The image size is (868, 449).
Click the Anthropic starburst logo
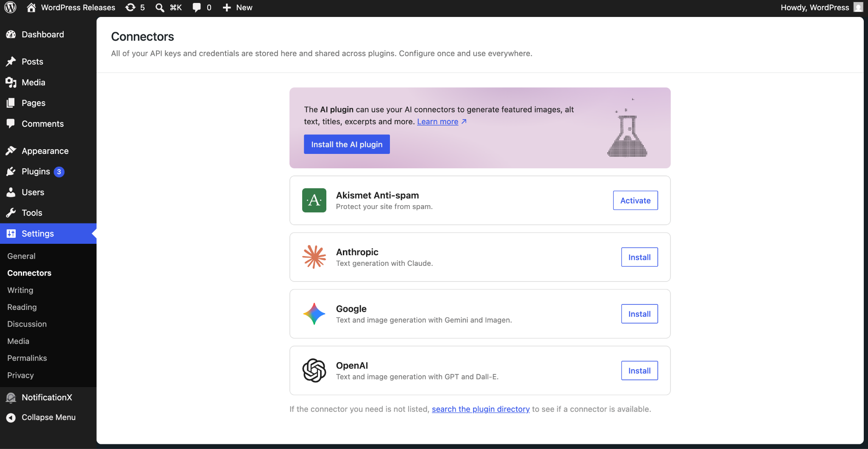click(x=314, y=257)
